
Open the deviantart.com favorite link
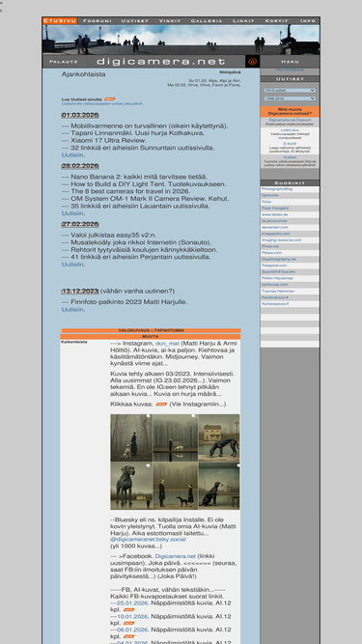274,227
